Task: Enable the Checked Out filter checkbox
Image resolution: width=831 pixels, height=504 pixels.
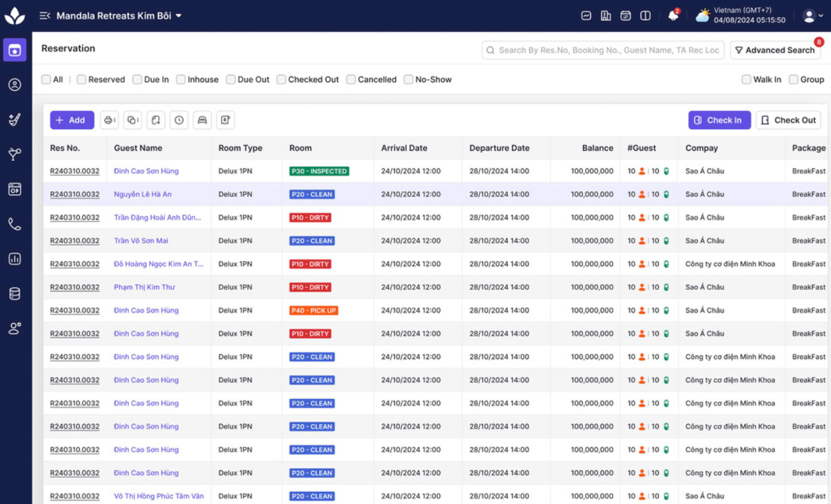Action: [x=281, y=80]
